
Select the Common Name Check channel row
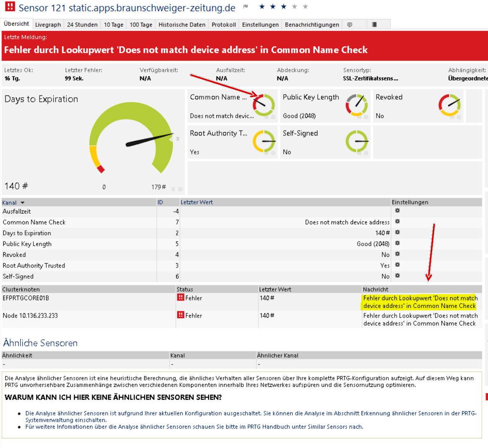pos(242,222)
